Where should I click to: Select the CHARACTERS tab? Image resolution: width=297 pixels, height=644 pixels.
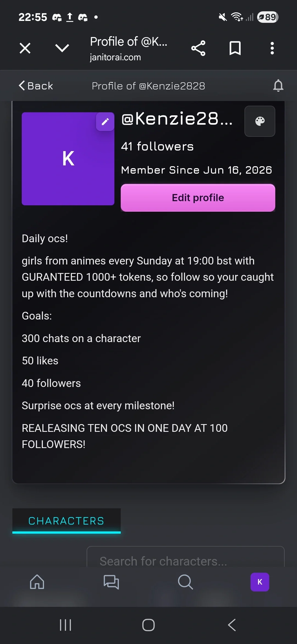coord(67,521)
